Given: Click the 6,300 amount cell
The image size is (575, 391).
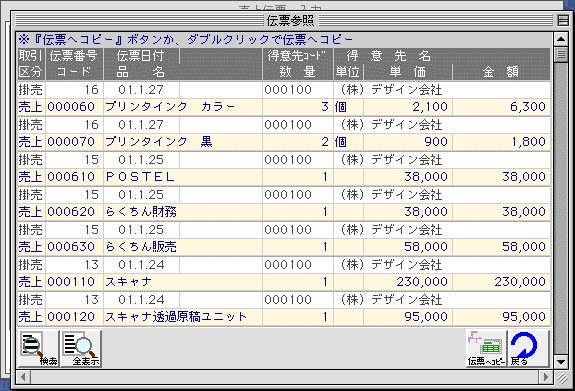Looking at the screenshot, I should [502, 107].
